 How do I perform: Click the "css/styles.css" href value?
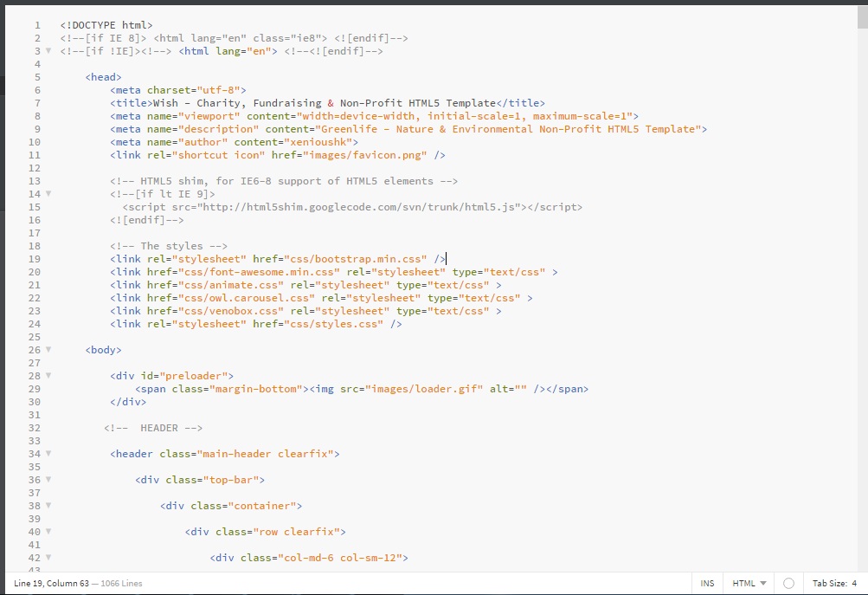pos(333,324)
